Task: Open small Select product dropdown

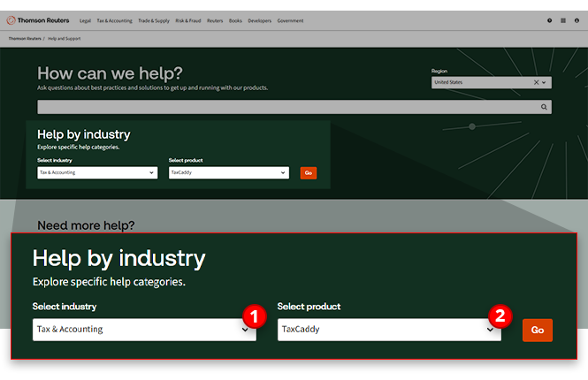Action: (x=229, y=172)
